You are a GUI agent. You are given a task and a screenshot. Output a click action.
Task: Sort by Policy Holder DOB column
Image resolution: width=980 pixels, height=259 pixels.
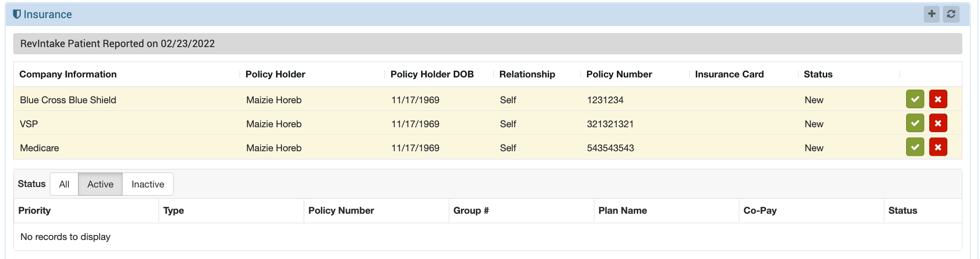(x=432, y=74)
